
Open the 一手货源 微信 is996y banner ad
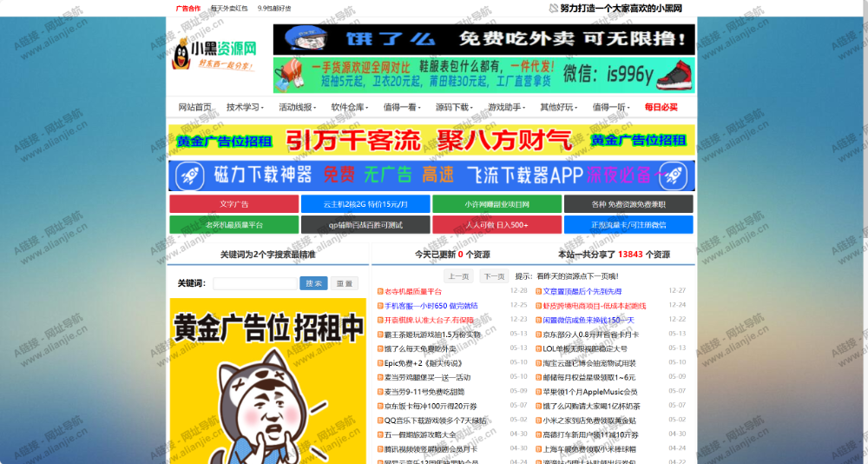coord(483,75)
